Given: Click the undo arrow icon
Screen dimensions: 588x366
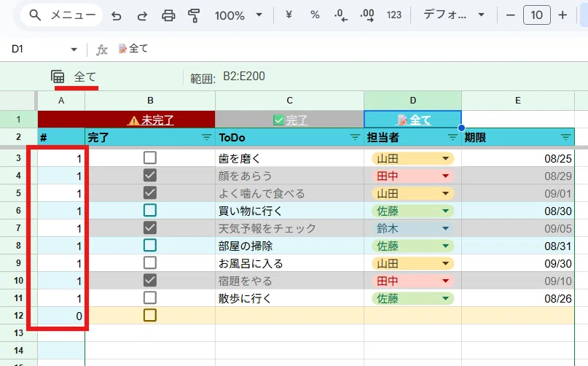Looking at the screenshot, I should point(117,16).
